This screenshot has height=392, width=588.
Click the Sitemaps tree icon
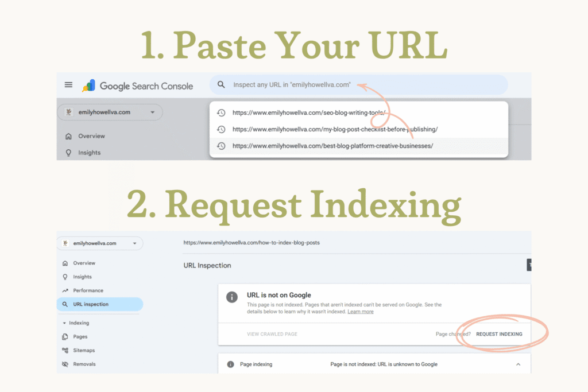tap(65, 351)
